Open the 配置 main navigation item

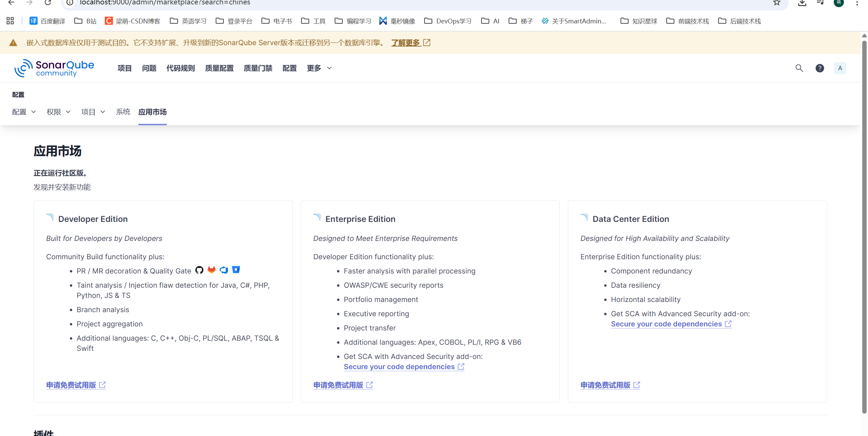click(290, 68)
